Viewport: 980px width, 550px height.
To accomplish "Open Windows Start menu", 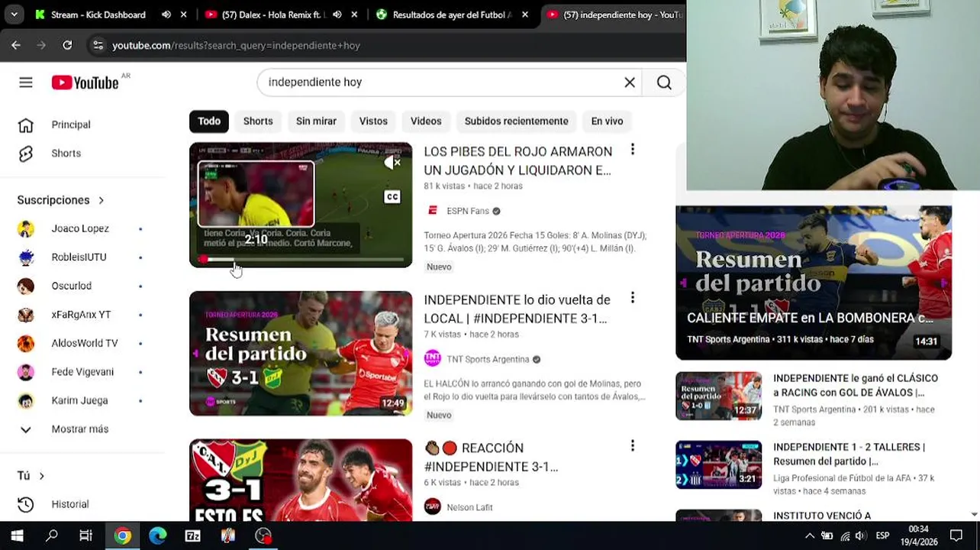I will click(17, 536).
